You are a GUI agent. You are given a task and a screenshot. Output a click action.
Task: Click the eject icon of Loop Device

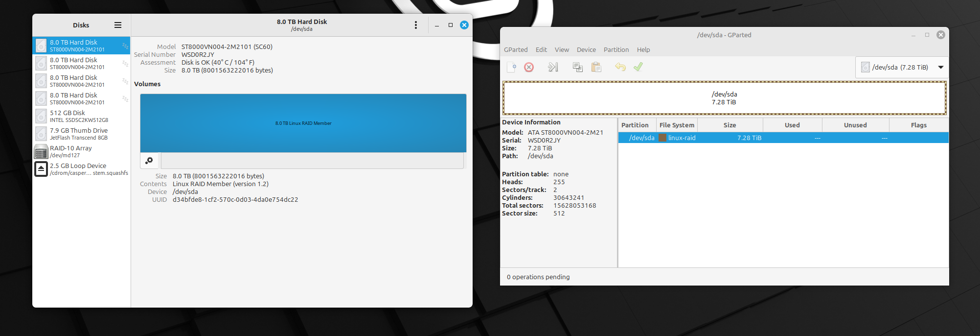(x=41, y=169)
